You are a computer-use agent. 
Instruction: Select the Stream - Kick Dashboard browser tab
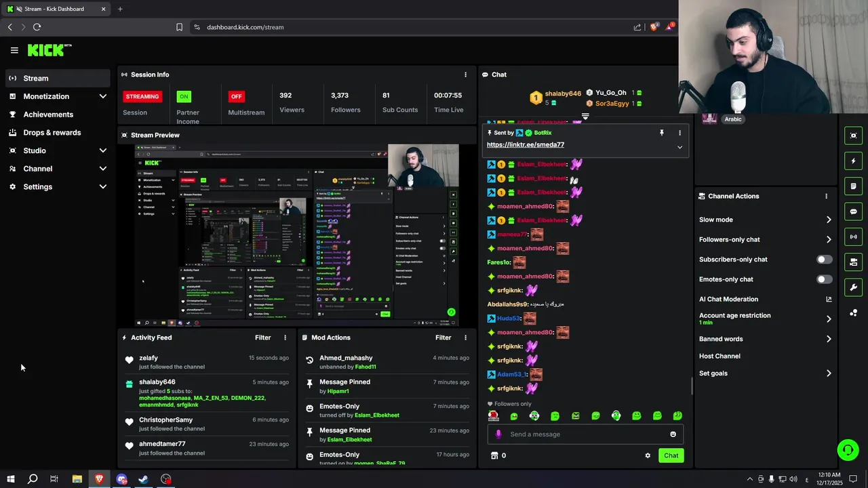(x=57, y=9)
